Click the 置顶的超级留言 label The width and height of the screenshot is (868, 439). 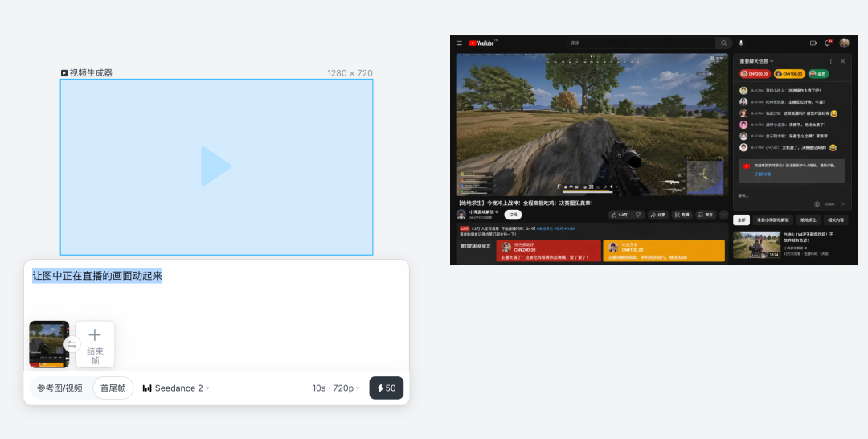(475, 245)
